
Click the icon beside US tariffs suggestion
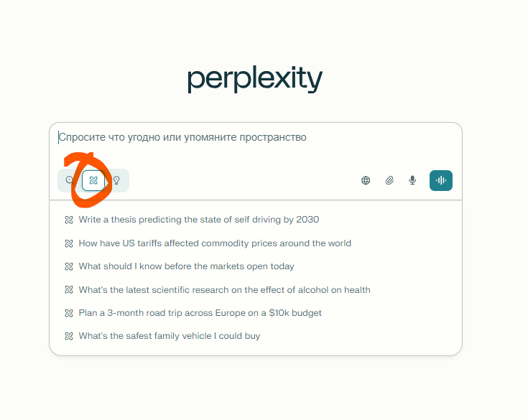click(69, 243)
